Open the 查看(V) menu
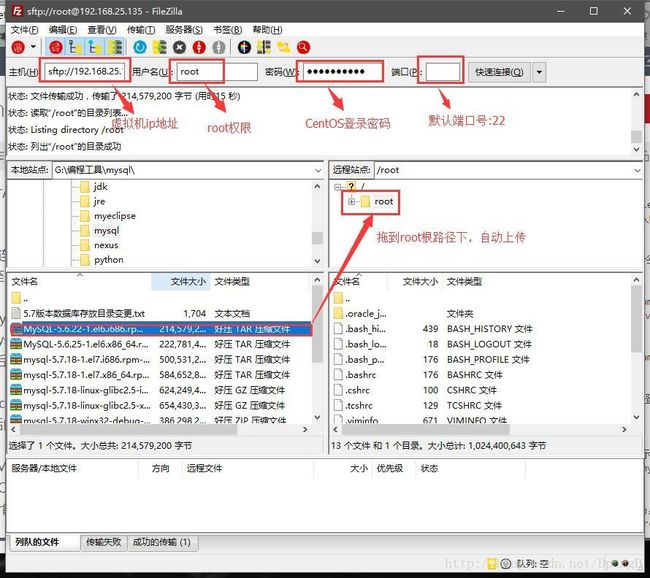Image resolution: width=650 pixels, height=578 pixels. [102, 30]
